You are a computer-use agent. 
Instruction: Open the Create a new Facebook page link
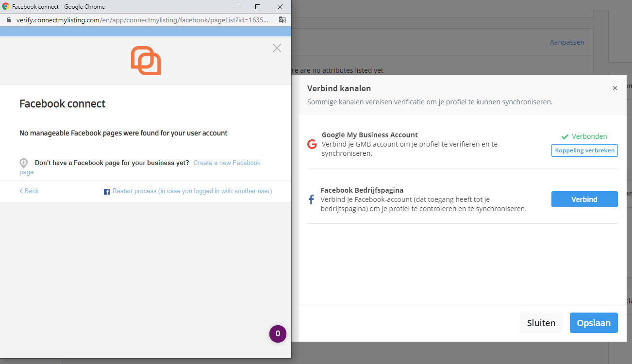[x=140, y=167]
